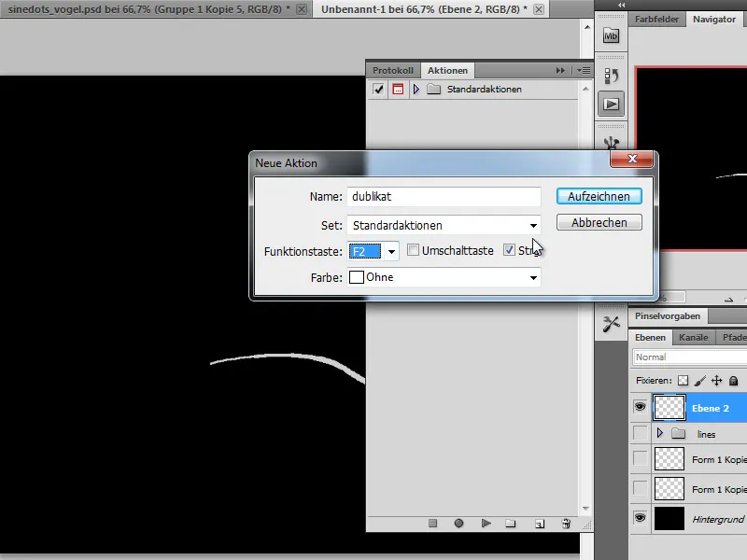Collapse the right panel dock double arrow
Screen dimensions: 747x560
(621, 5)
